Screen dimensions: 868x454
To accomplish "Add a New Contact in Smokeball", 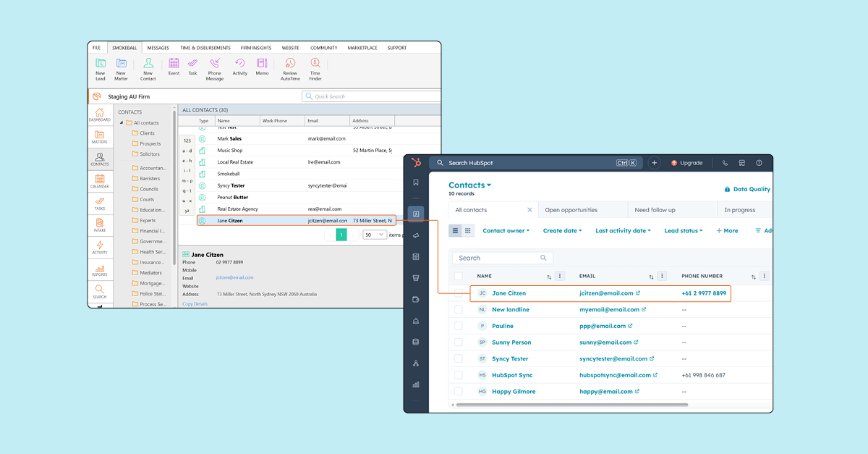I will coord(148,69).
